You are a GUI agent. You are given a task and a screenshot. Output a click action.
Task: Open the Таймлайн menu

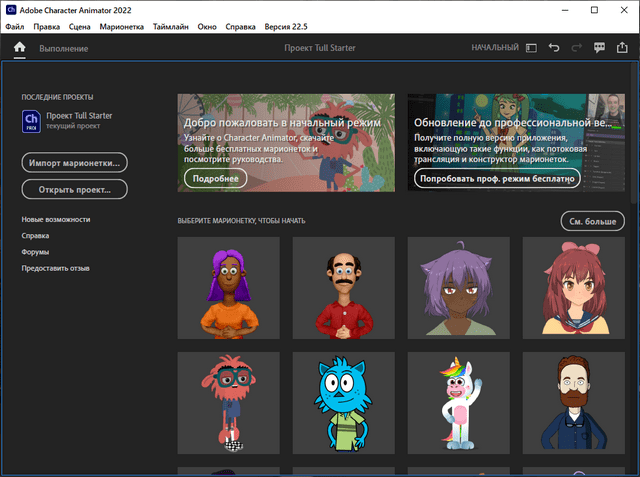click(x=172, y=27)
